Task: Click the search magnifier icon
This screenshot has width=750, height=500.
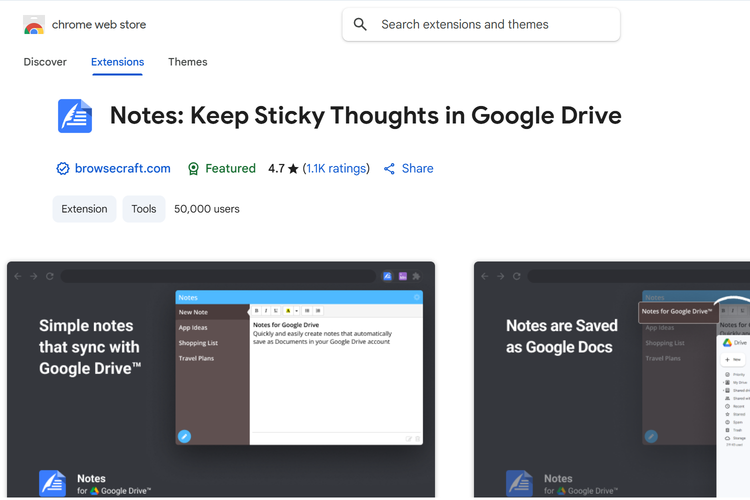Action: coord(360,24)
